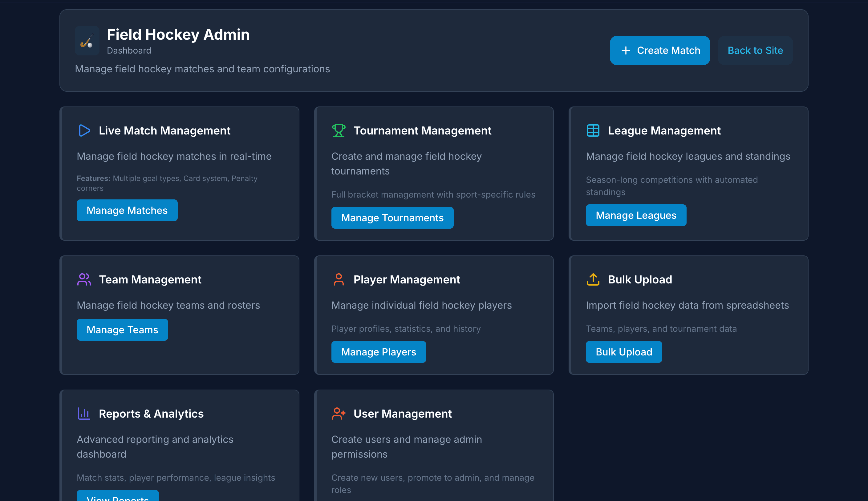
Task: Click the User Management heading
Action: pos(403,414)
